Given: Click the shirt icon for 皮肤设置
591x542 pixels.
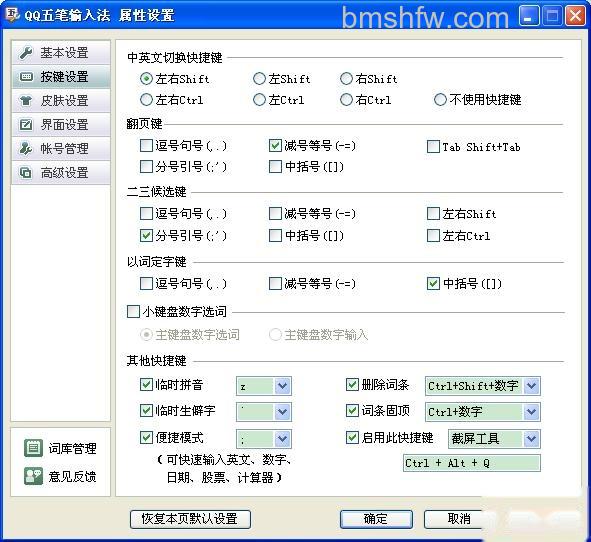Looking at the screenshot, I should [x=26, y=100].
